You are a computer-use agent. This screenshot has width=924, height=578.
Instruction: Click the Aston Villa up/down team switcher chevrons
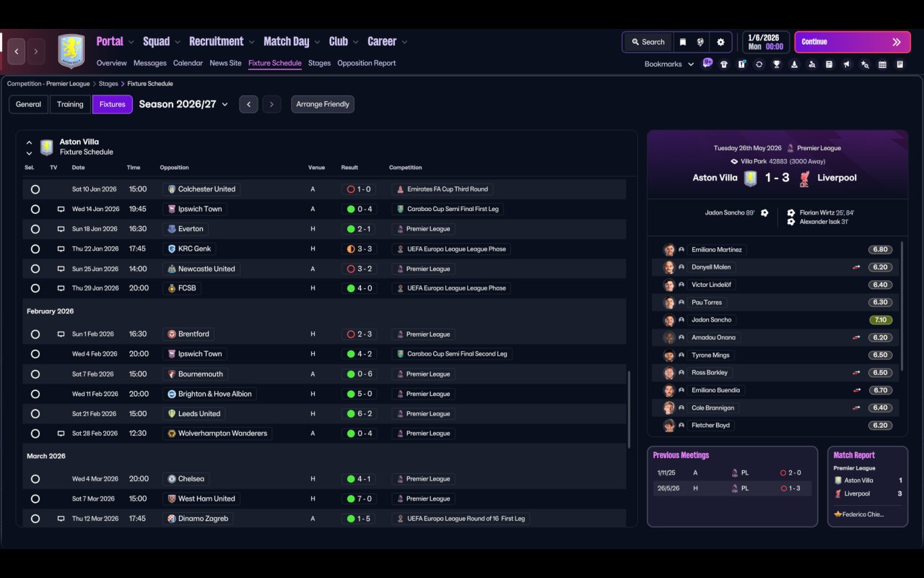pyautogui.click(x=29, y=147)
